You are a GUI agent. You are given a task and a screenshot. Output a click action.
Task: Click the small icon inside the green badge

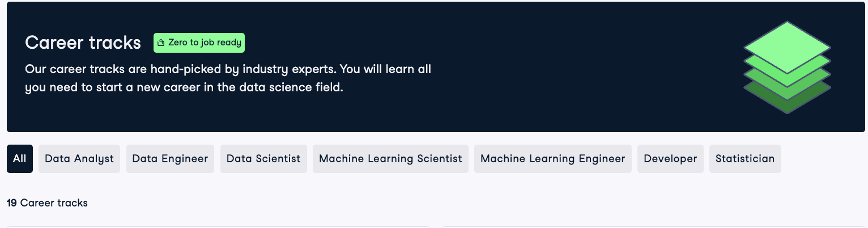coord(161,43)
